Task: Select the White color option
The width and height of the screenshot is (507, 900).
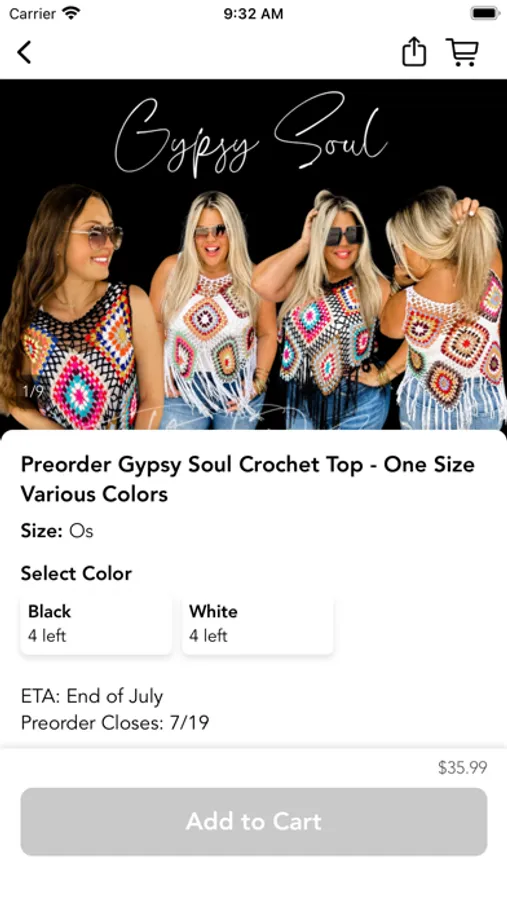Action: (257, 624)
